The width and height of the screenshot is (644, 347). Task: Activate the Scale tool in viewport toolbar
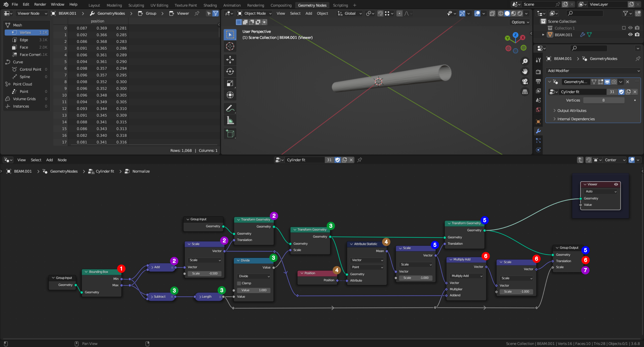click(x=230, y=83)
